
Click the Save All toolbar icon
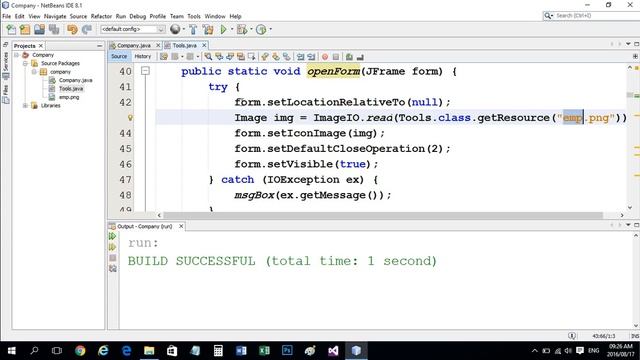pos(54,29)
